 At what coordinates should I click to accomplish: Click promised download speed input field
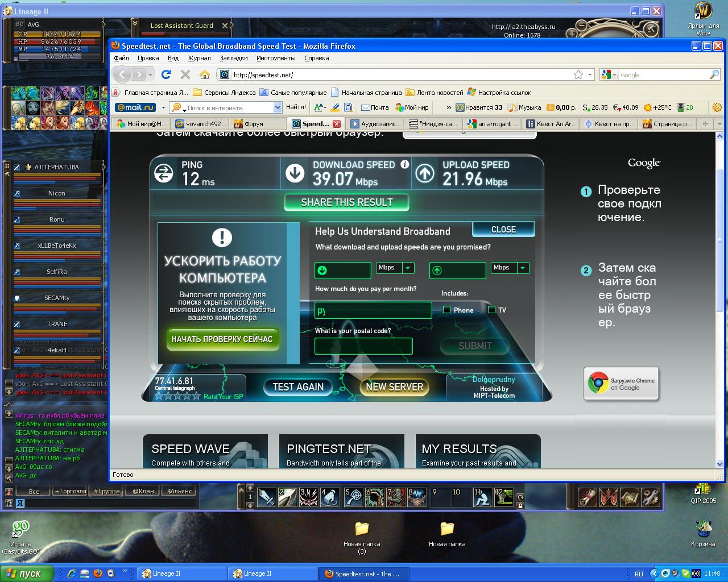343,270
